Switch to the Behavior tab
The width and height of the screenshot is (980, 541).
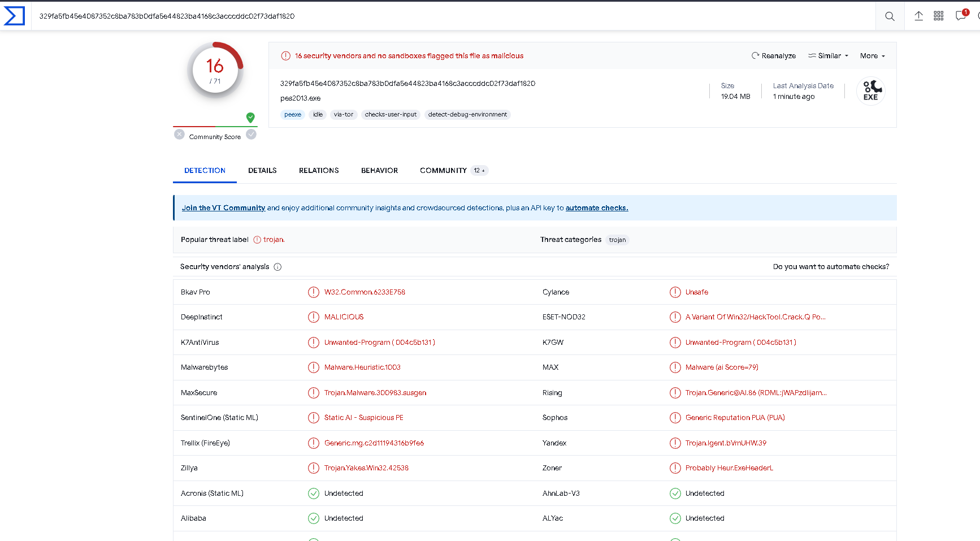379,171
